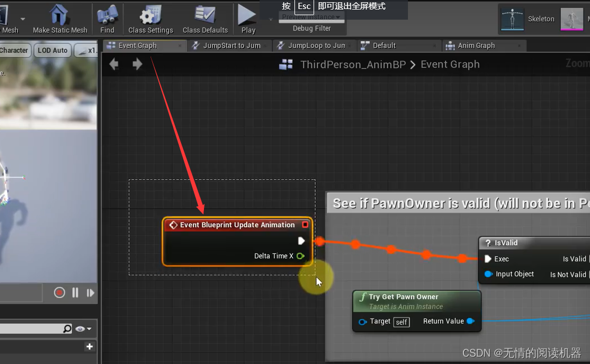Close the Event Graph tab
Viewport: 590px width, 364px height.
pos(180,46)
